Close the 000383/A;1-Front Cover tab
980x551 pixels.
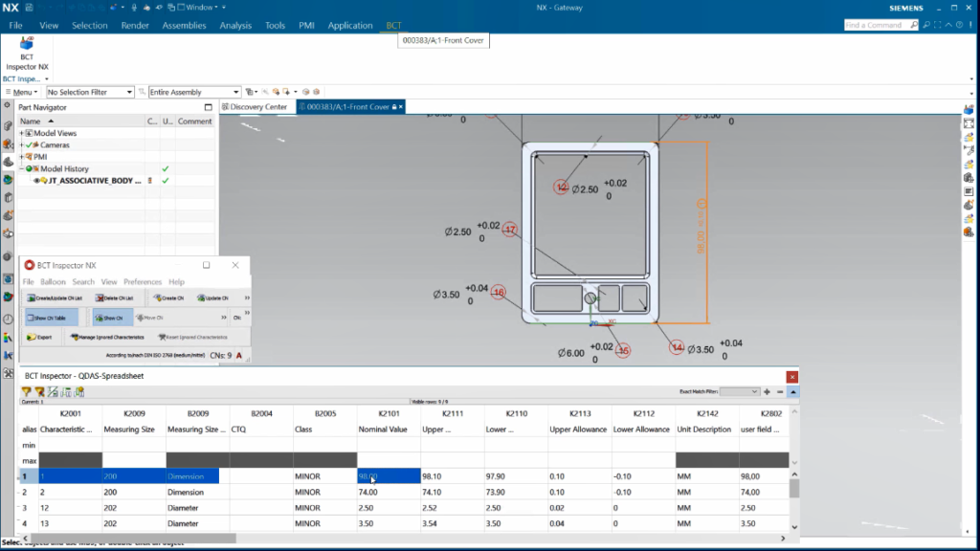click(401, 107)
